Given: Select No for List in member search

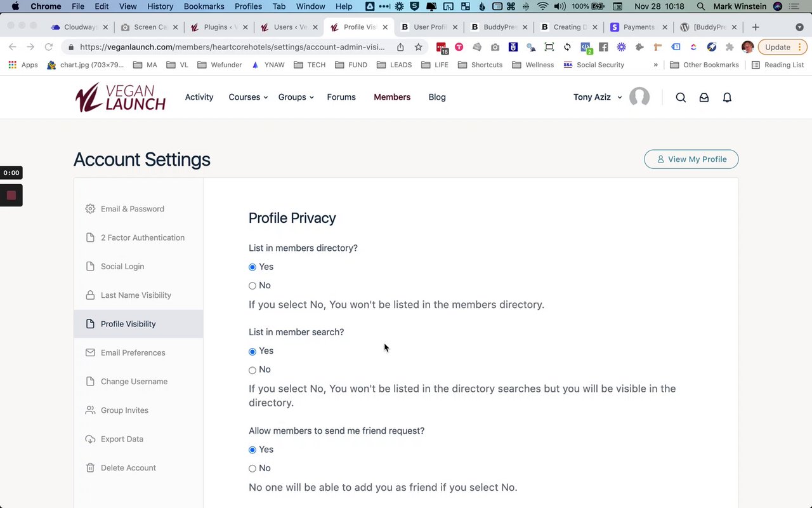Looking at the screenshot, I should pyautogui.click(x=252, y=370).
